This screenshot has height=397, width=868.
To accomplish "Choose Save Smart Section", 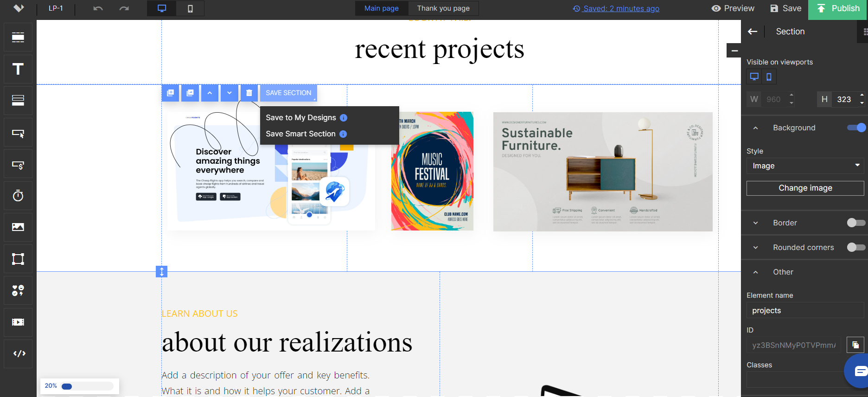I will pyautogui.click(x=300, y=134).
